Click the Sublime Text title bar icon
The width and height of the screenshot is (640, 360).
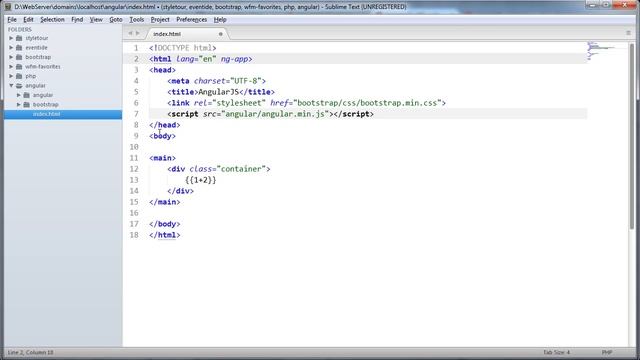click(8, 7)
